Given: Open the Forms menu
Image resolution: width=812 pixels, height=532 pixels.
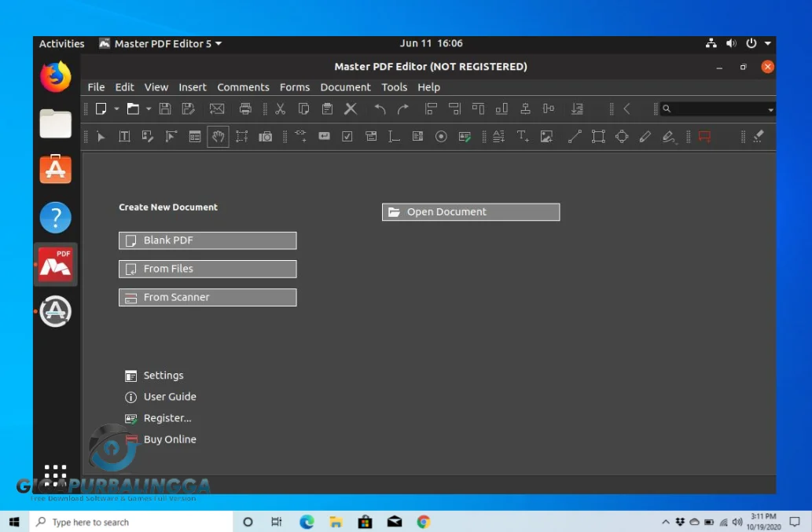Looking at the screenshot, I should (x=295, y=87).
